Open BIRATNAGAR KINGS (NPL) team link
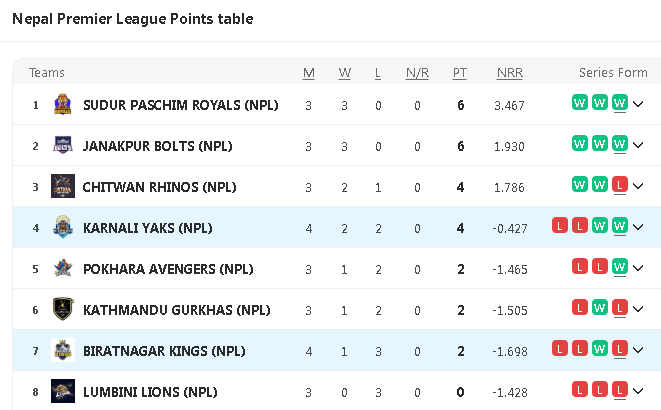This screenshot has height=410, width=661. [x=163, y=351]
